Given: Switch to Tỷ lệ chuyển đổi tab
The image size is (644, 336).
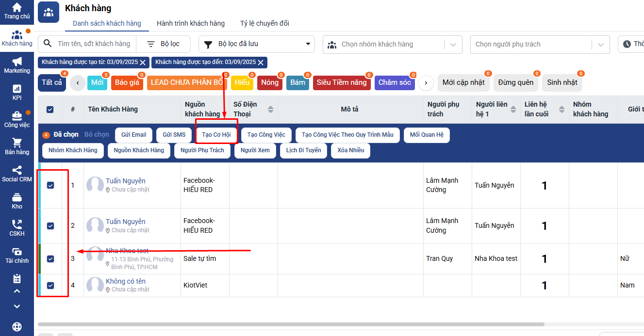Looking at the screenshot, I should (264, 23).
